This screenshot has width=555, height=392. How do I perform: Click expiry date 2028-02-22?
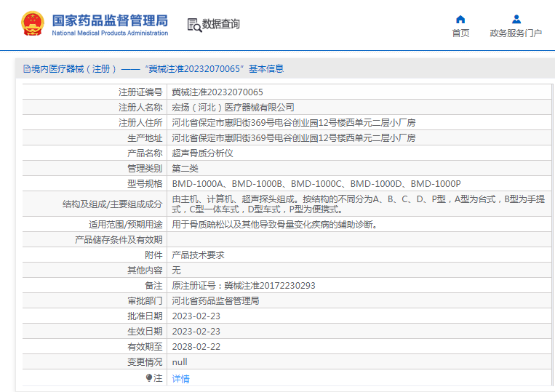pyautogui.click(x=196, y=346)
